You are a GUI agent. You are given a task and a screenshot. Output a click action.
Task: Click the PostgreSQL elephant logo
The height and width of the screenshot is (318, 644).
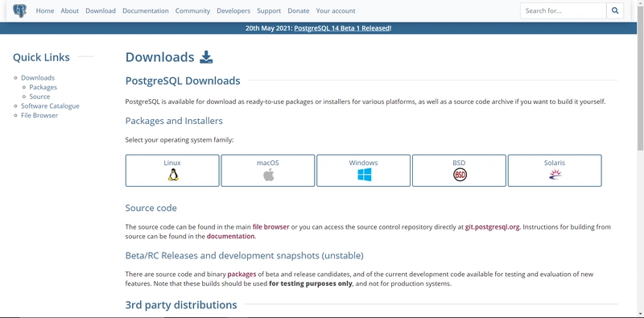pos(19,10)
